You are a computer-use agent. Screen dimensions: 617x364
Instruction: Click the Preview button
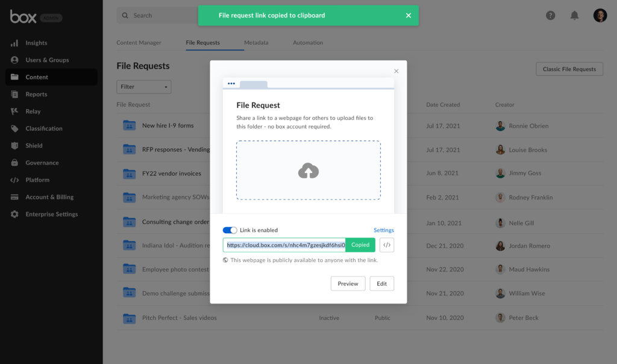tap(348, 283)
